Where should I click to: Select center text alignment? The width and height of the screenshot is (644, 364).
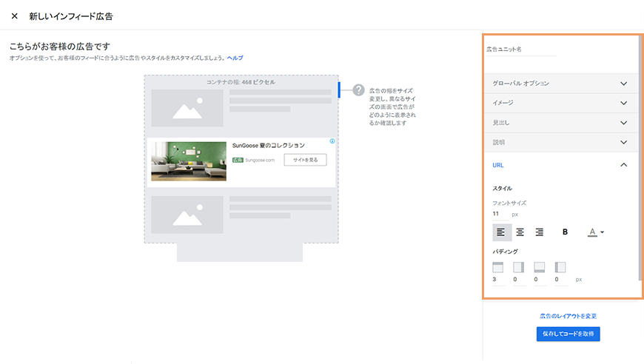pos(520,232)
